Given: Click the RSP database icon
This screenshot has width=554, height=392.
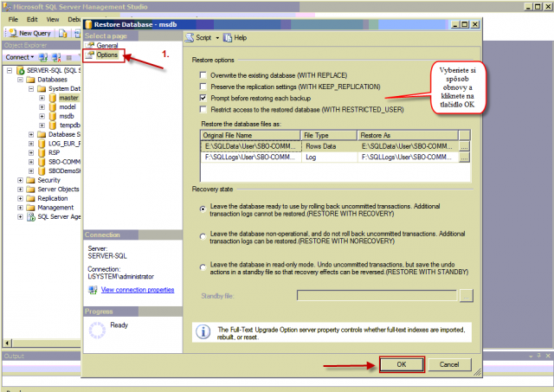Looking at the screenshot, I should (x=42, y=152).
